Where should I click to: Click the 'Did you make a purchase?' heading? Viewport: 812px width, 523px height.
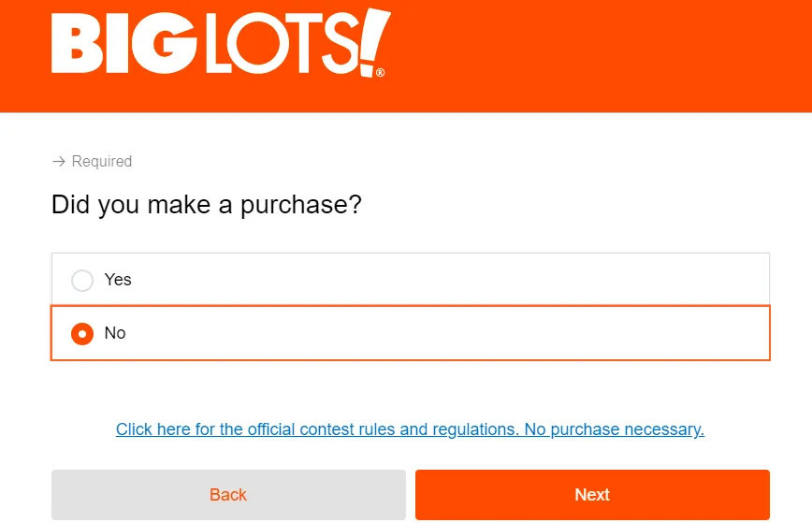pos(206,205)
